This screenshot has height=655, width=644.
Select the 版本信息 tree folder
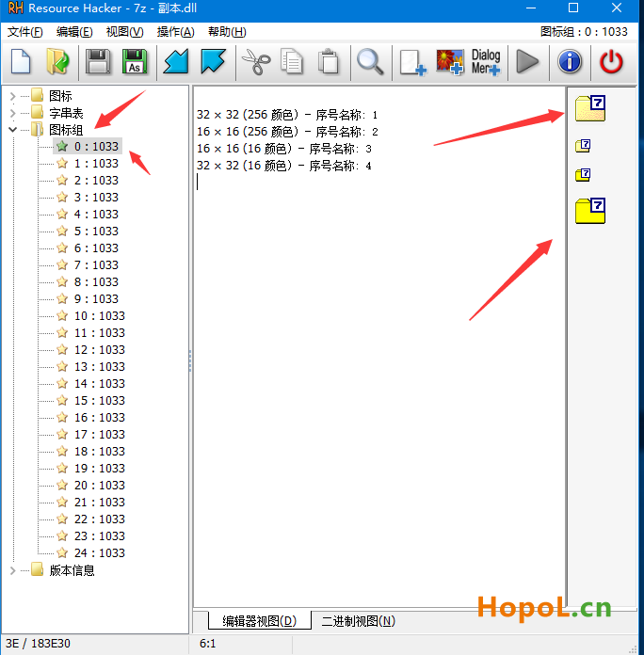[x=72, y=570]
